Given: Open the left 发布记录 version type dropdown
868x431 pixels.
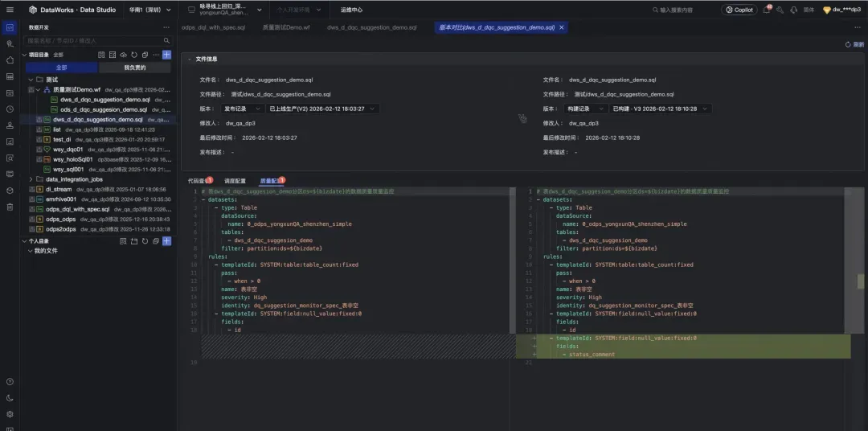Looking at the screenshot, I should pyautogui.click(x=242, y=109).
